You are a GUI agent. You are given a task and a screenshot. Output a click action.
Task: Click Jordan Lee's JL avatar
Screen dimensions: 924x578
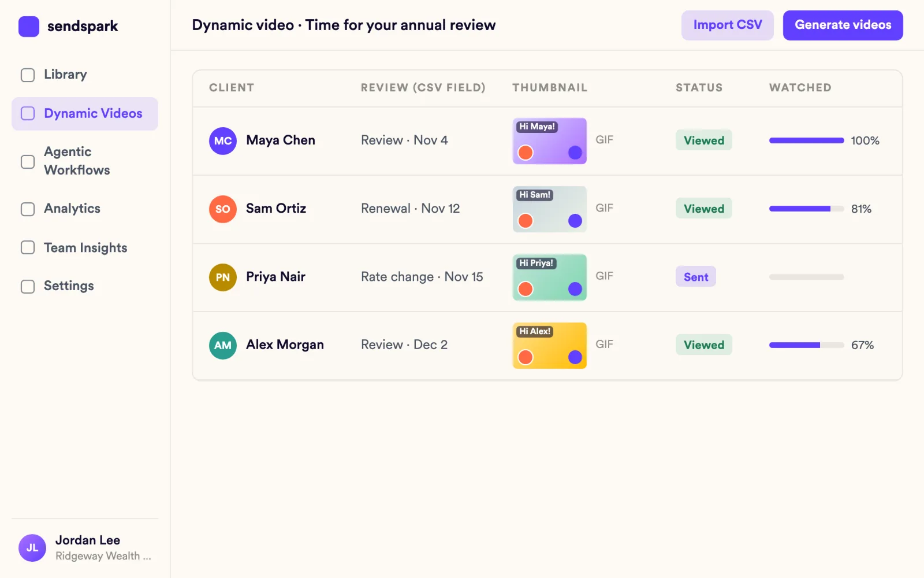pos(32,548)
